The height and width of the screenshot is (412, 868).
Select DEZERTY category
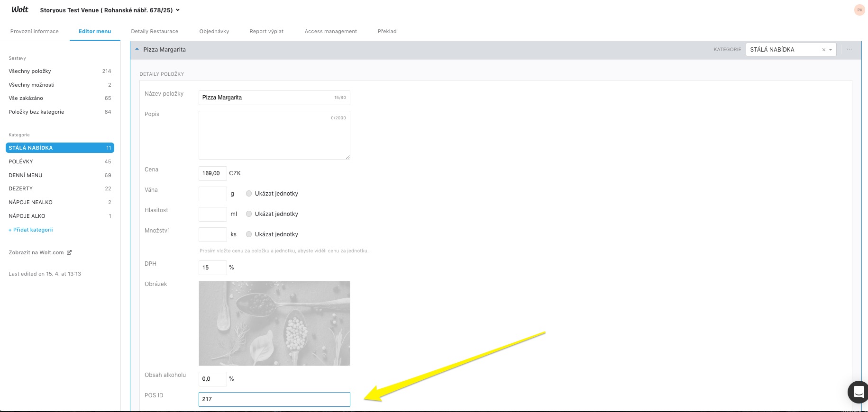pyautogui.click(x=60, y=188)
